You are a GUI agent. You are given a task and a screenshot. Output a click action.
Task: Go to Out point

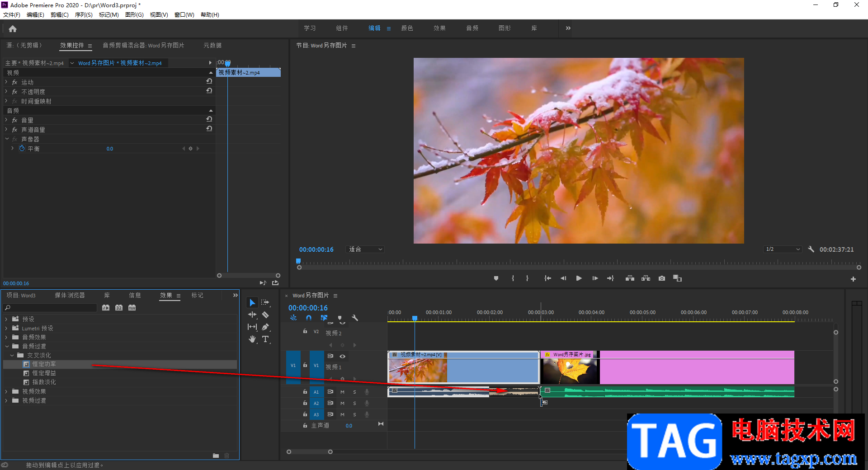(x=610, y=278)
